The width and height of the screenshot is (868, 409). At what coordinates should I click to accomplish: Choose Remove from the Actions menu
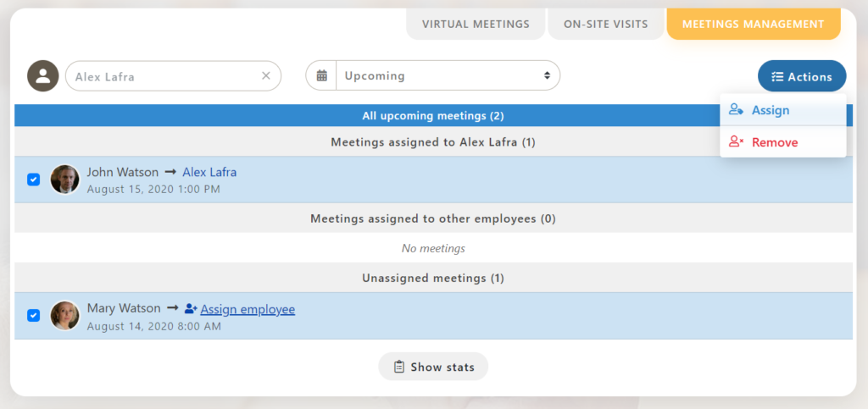[774, 142]
